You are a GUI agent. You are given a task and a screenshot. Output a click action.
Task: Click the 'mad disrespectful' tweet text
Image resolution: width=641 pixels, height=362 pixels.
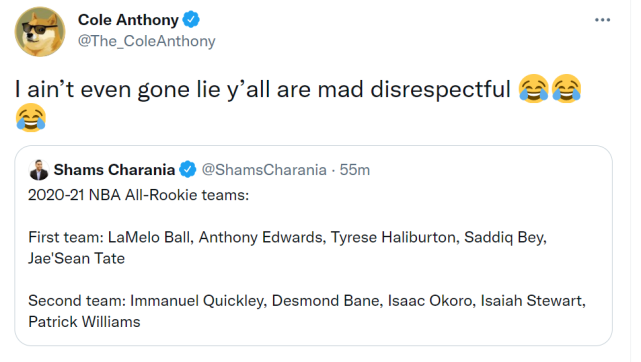[x=414, y=89]
